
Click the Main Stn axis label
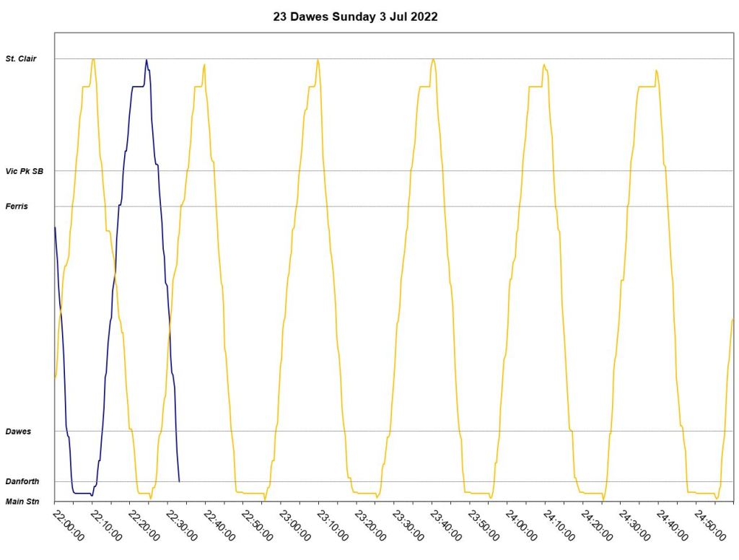point(22,501)
